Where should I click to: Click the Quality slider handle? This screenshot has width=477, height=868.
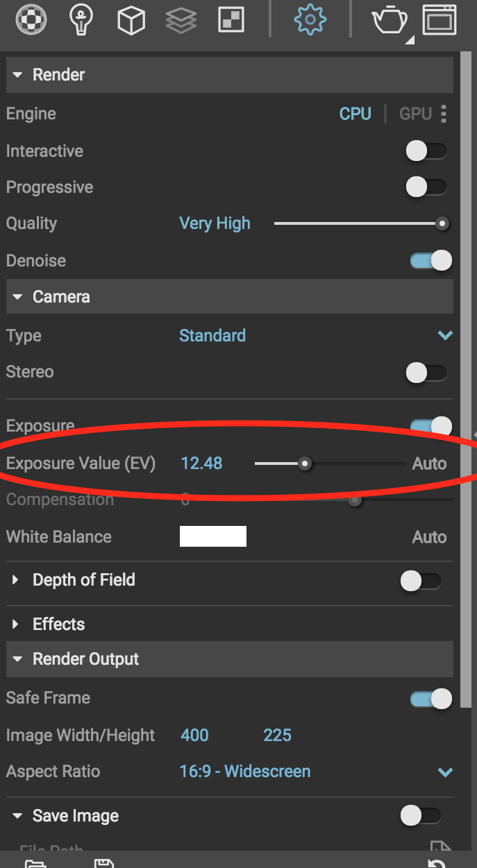tap(442, 223)
